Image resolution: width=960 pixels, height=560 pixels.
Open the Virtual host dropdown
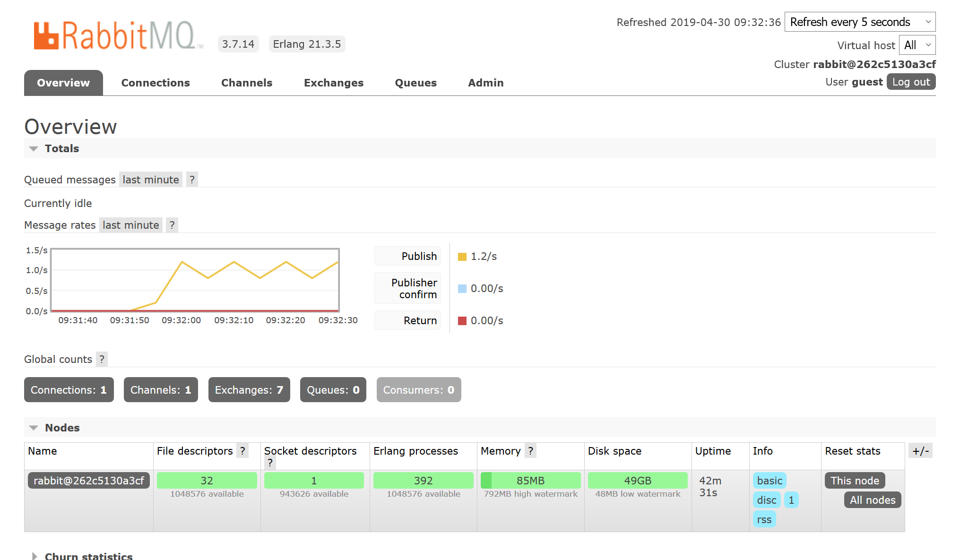917,45
